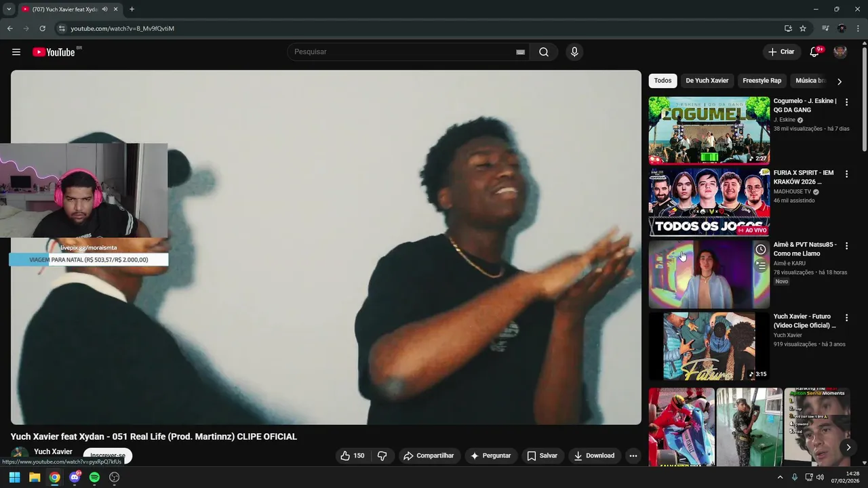Reload the page
The image size is (868, 488).
(x=42, y=28)
